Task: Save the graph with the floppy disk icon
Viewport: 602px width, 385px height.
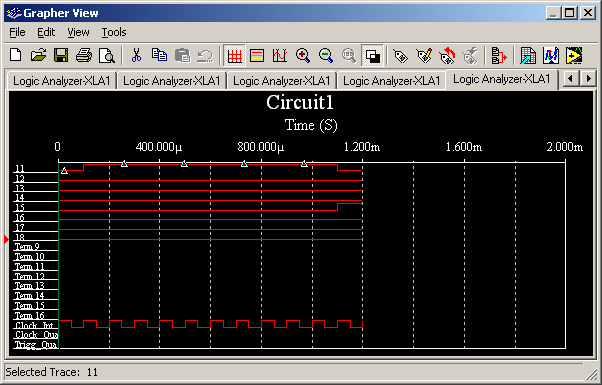Action: (x=61, y=55)
